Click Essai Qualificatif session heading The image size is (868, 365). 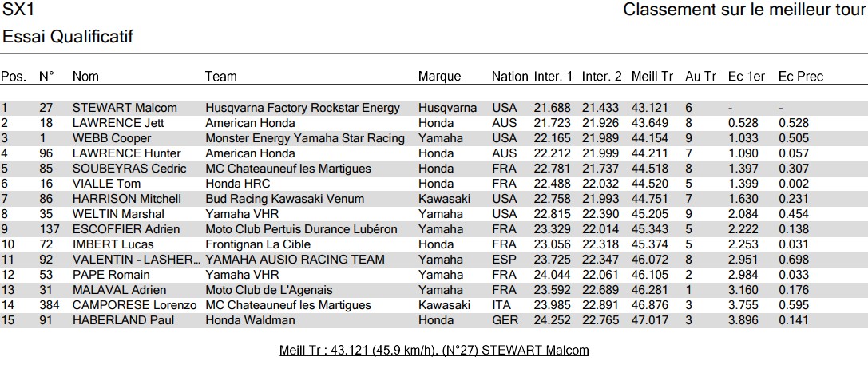(68, 37)
